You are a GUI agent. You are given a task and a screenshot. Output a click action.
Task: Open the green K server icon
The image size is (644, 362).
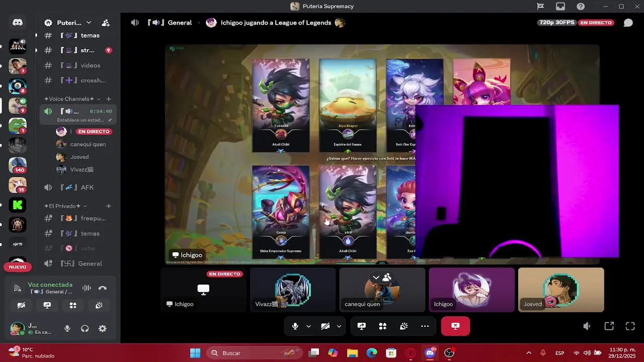point(18,205)
